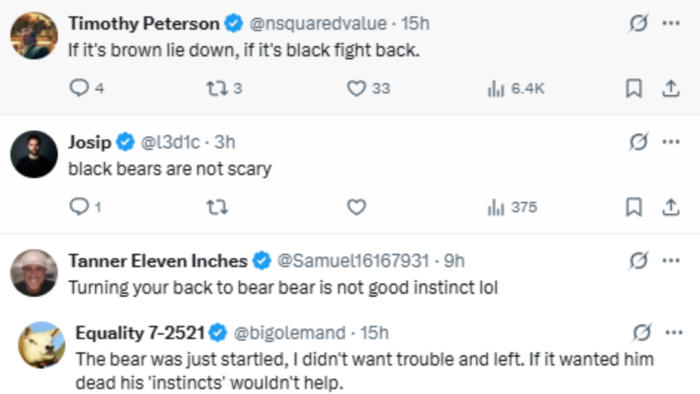700x394 pixels.
Task: Open more options on Tanner Eleven Inches tweet
Action: point(671,260)
